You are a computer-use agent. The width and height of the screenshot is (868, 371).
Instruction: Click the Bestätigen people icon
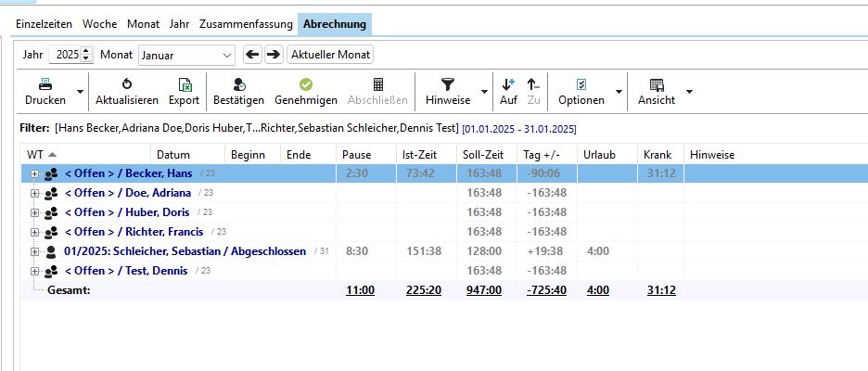click(x=238, y=84)
